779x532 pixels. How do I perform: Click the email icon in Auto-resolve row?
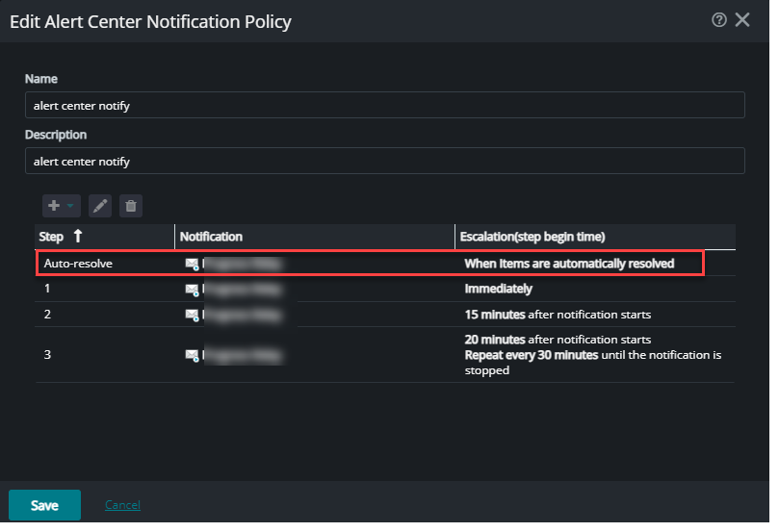[192, 264]
